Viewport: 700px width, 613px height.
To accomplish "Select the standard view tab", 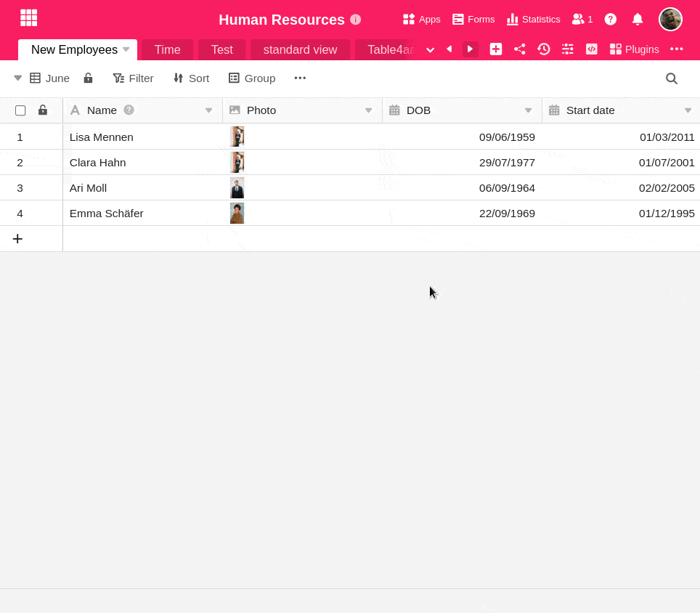I will click(300, 49).
